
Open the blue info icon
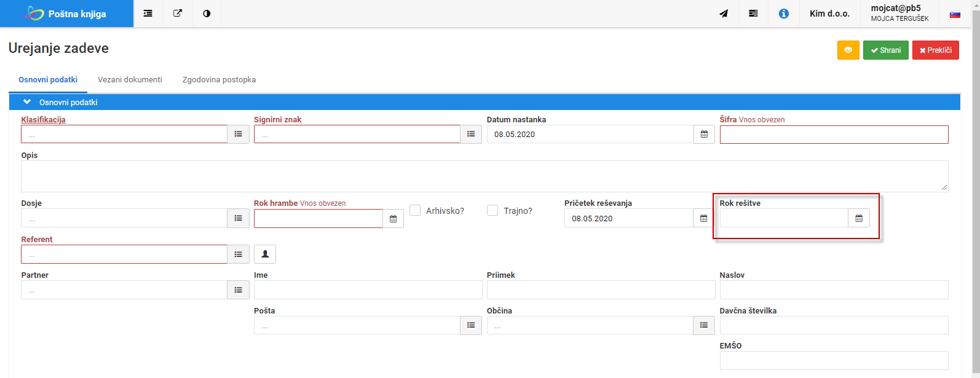tap(784, 14)
